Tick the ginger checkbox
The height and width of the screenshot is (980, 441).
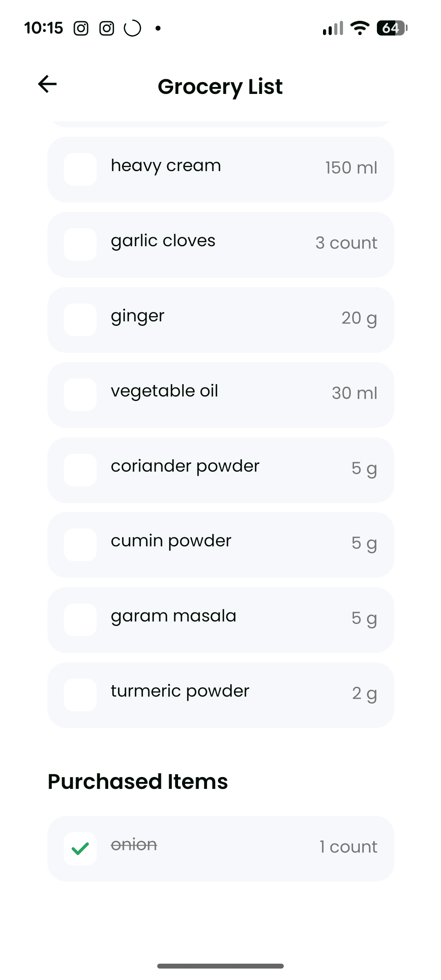pyautogui.click(x=80, y=320)
